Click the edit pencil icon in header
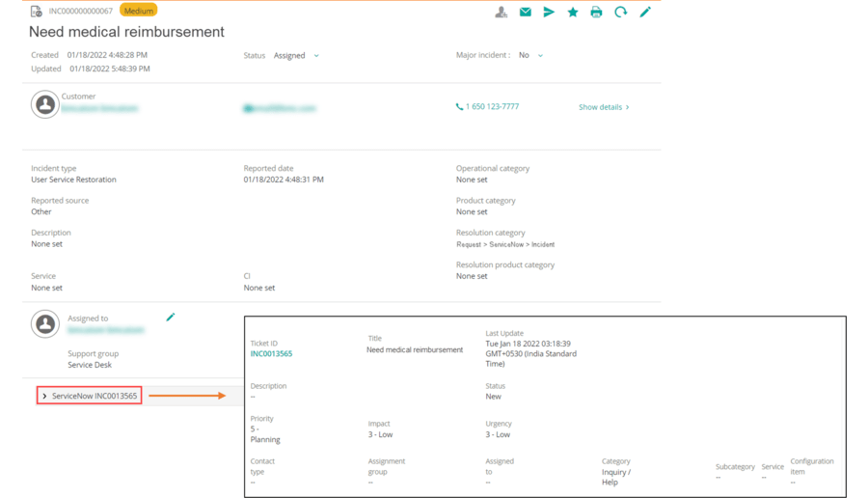 tap(645, 13)
